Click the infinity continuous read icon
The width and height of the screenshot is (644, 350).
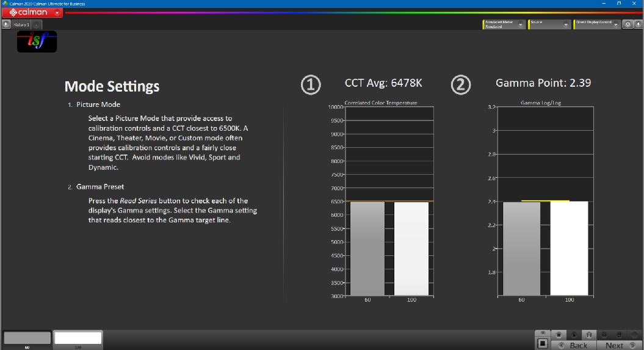tap(604, 335)
